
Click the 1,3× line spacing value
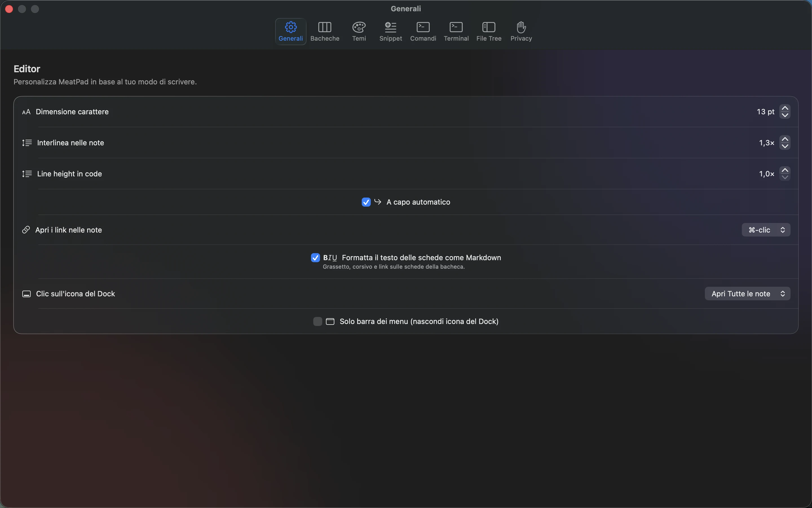[767, 143]
